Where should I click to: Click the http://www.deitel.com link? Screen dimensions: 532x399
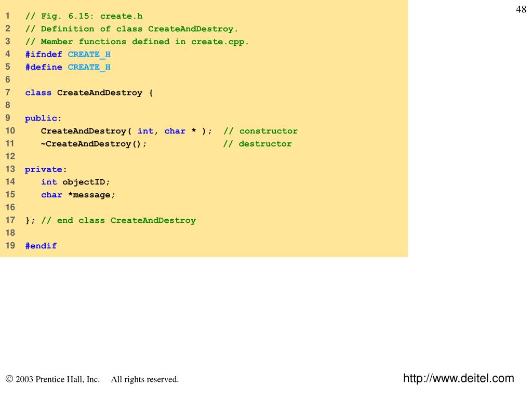tap(458, 378)
